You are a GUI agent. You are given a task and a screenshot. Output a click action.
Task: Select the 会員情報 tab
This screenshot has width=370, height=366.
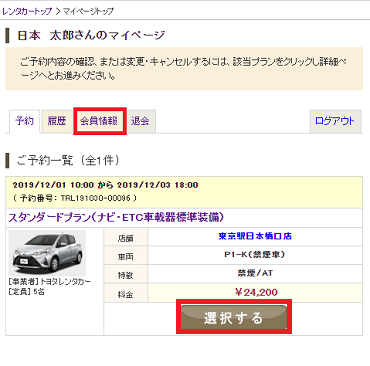[99, 121]
